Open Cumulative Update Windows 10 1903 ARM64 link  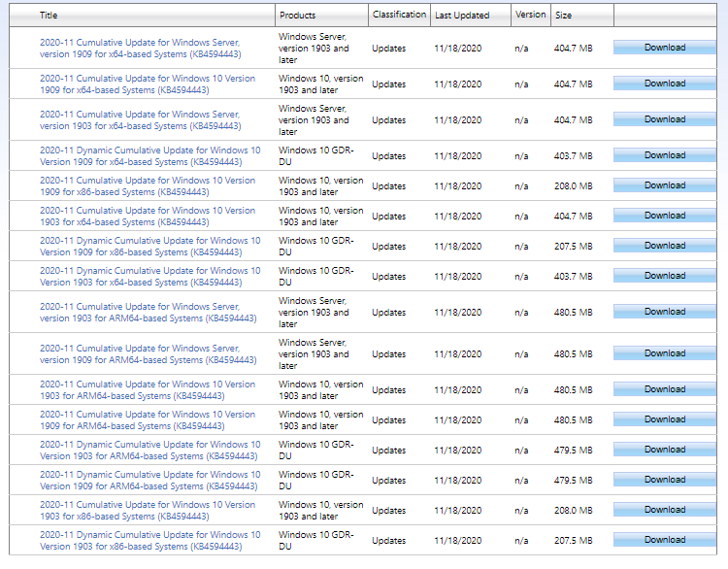148,390
